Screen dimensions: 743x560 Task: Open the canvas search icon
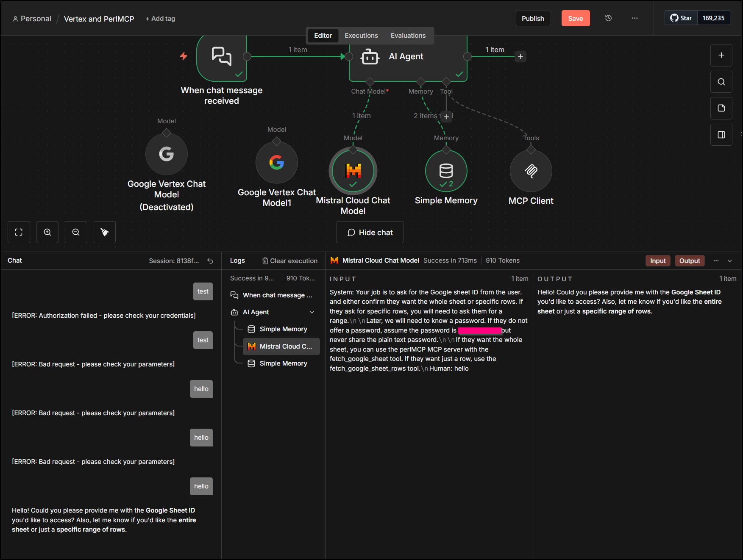coord(721,82)
